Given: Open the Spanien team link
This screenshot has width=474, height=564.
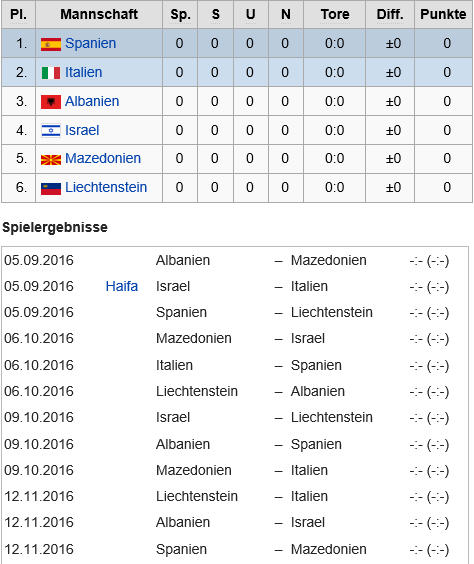Looking at the screenshot, I should click(90, 44).
